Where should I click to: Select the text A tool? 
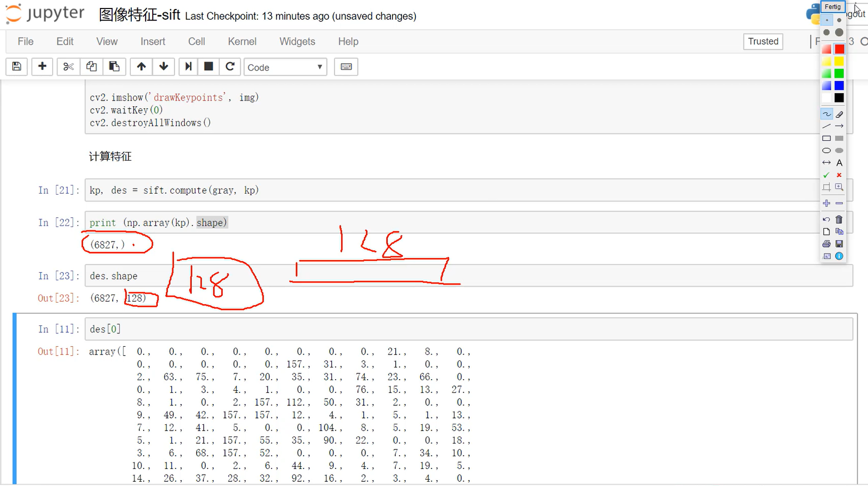click(839, 163)
